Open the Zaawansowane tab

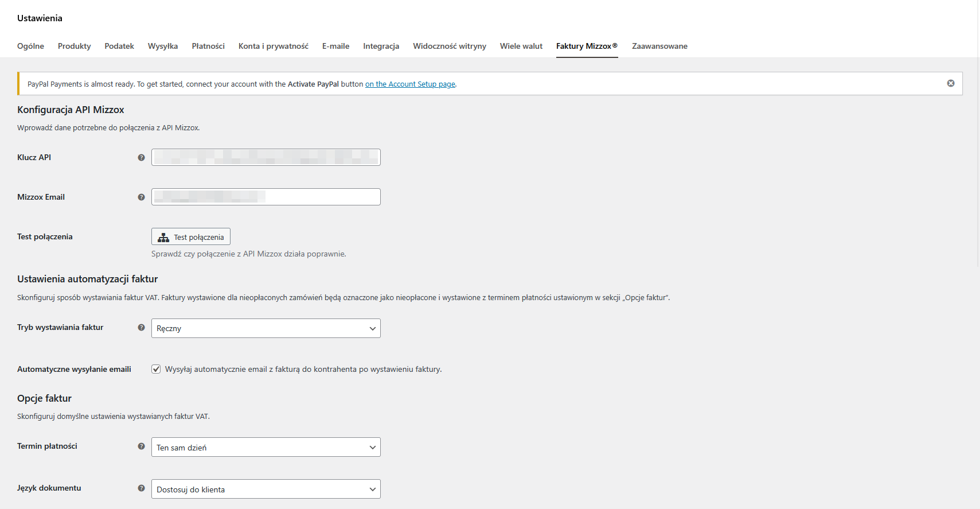click(x=659, y=46)
